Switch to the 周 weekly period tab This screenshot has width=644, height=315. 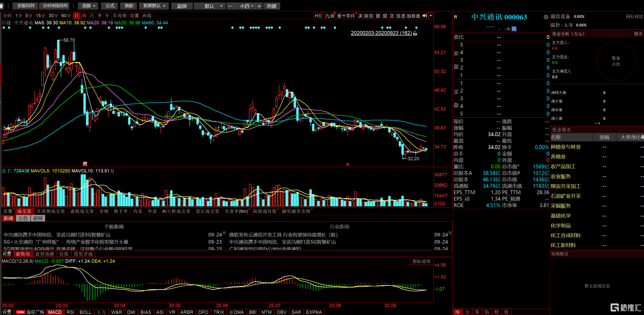point(84,16)
